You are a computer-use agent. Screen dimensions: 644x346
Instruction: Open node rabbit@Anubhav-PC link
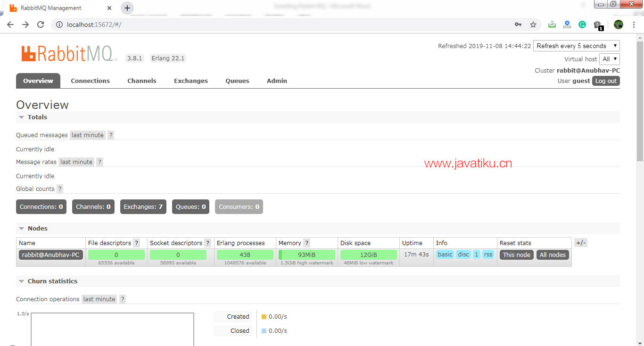tap(51, 255)
